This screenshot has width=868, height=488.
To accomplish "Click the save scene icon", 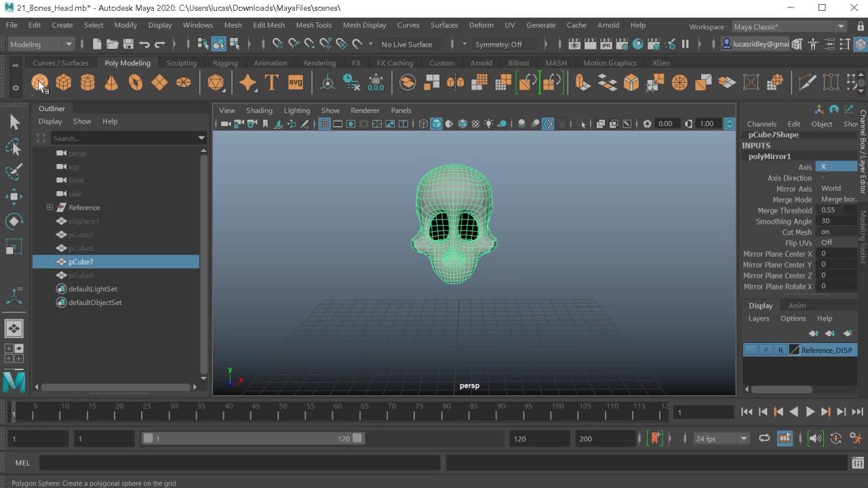I will pos(128,44).
